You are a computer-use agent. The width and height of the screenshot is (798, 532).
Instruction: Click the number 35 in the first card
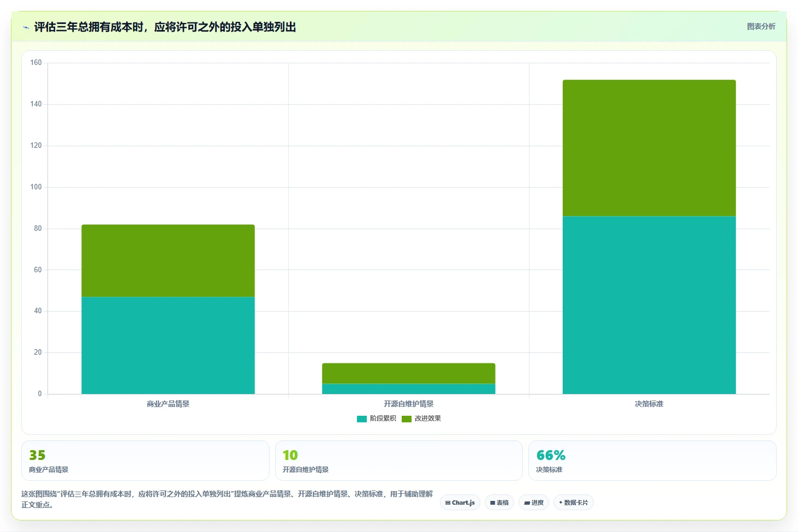point(37,455)
